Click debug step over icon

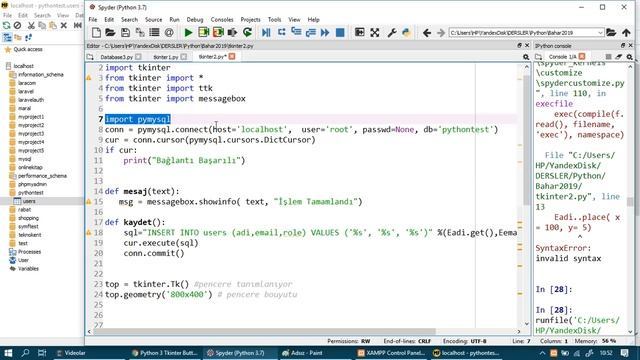pos(282,32)
